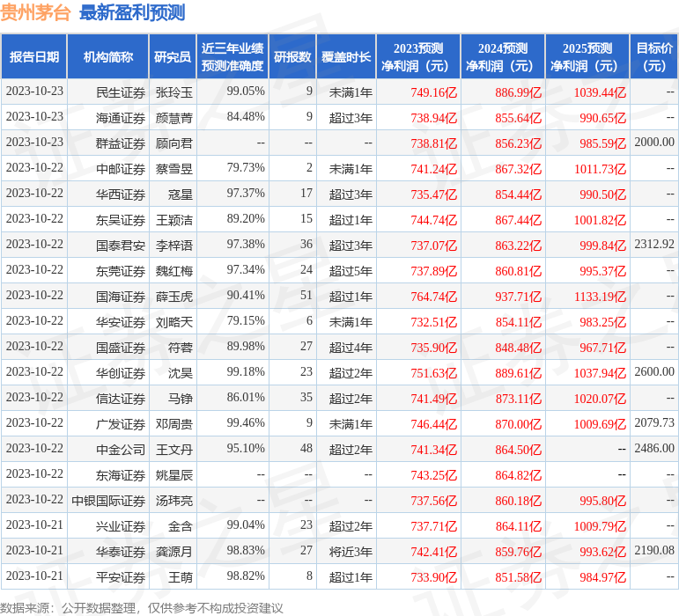Click researcher 汤玮亮

pos(174,501)
